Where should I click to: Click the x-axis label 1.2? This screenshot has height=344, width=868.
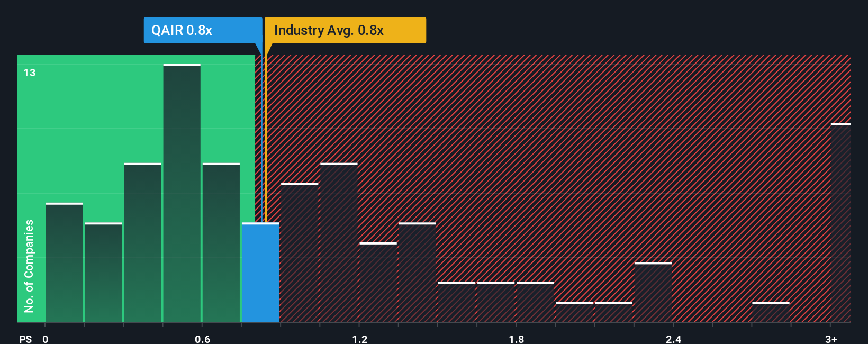pos(359,339)
